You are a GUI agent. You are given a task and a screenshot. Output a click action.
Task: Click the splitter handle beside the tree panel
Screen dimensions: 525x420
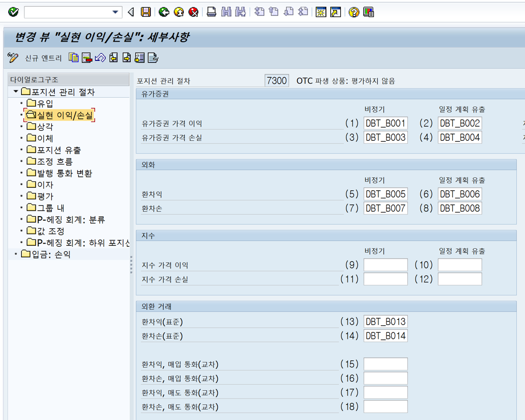(131, 265)
